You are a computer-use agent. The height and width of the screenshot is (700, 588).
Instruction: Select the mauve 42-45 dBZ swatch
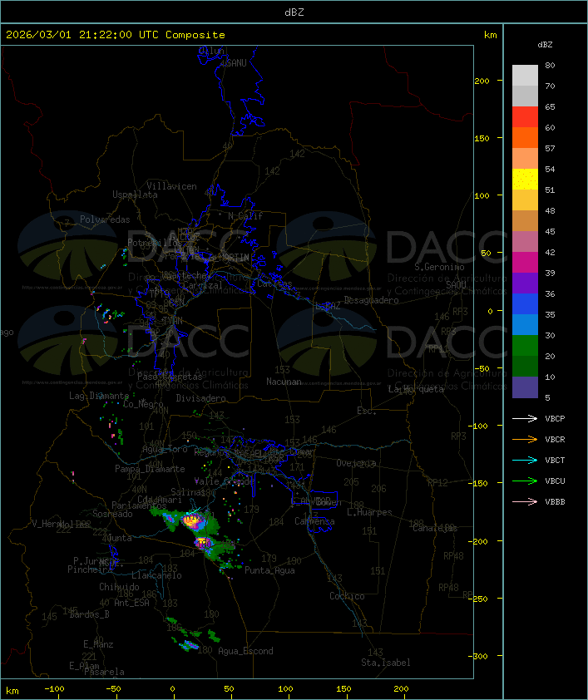pyautogui.click(x=525, y=242)
